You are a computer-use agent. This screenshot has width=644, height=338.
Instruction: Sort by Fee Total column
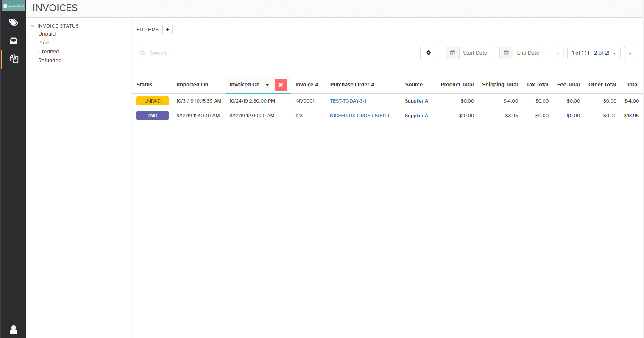(x=568, y=85)
